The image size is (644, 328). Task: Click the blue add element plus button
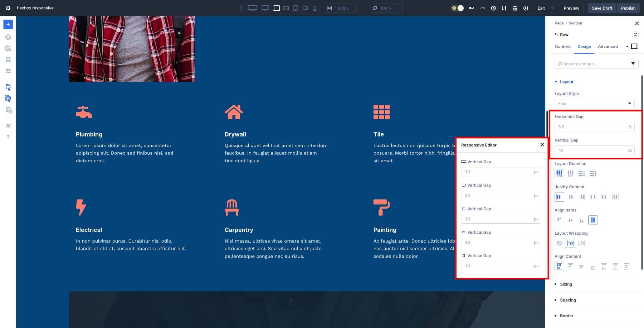[x=8, y=24]
